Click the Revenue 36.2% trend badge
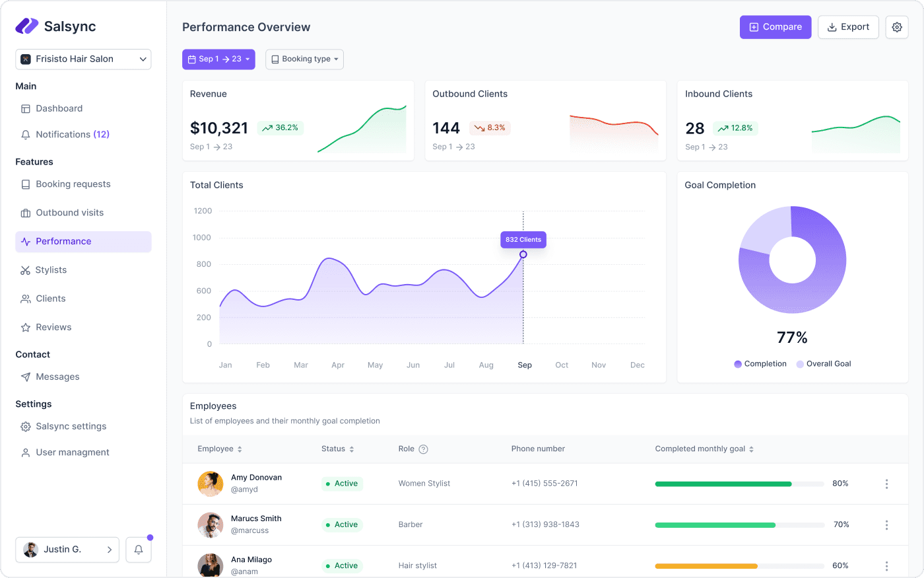 (x=280, y=127)
